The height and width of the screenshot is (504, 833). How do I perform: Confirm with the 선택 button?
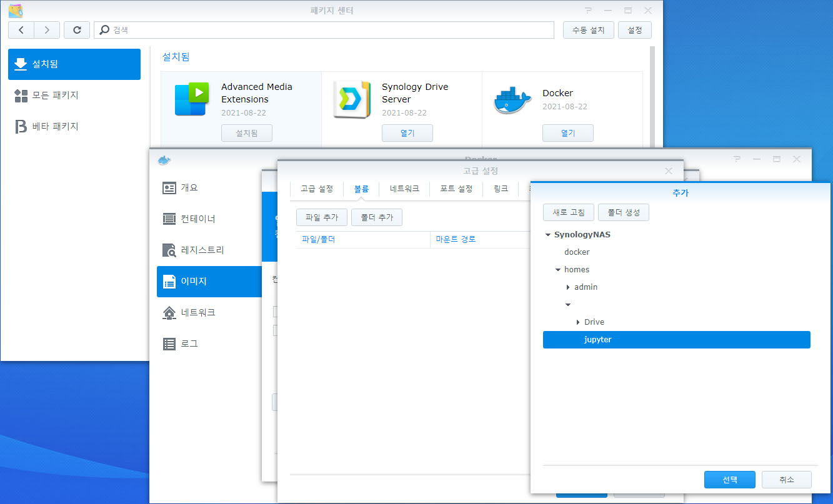tap(730, 480)
